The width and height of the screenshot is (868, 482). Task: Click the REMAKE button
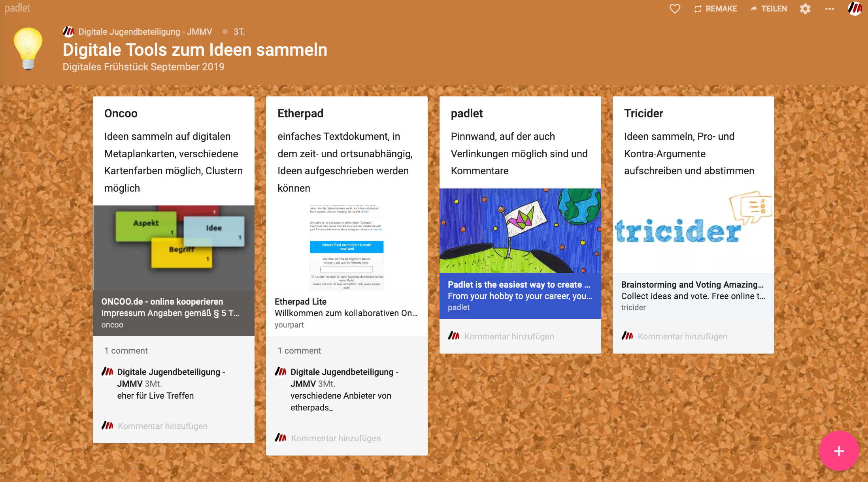click(x=715, y=9)
